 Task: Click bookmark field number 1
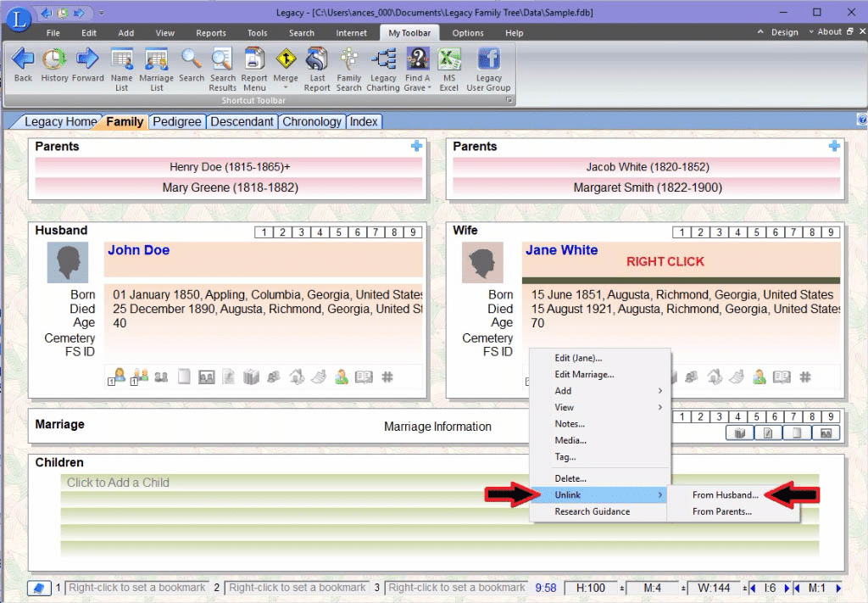tap(136, 588)
